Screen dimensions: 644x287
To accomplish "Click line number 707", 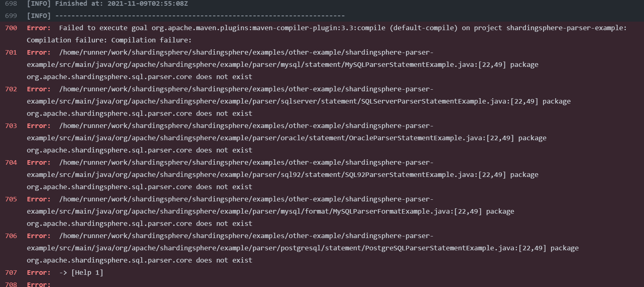I will (11, 273).
